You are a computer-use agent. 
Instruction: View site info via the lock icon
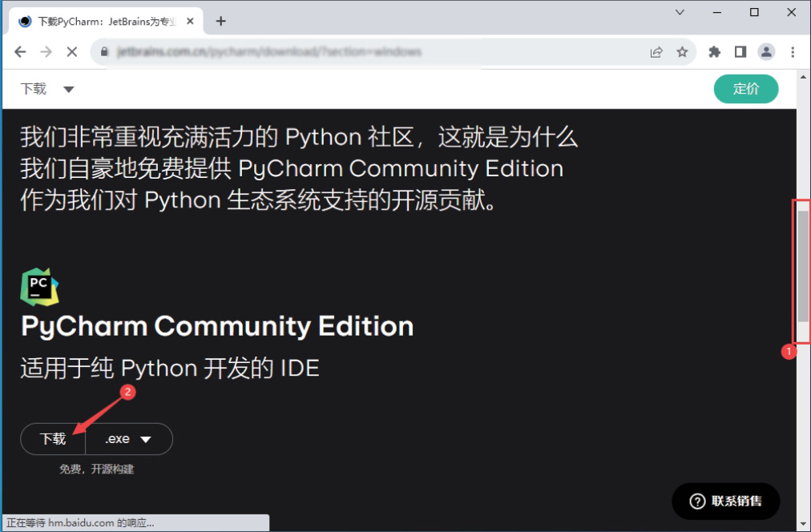(x=103, y=52)
